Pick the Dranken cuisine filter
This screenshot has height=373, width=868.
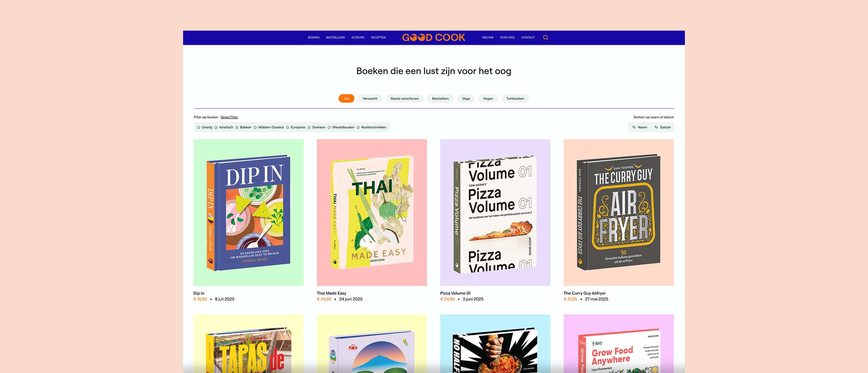pos(309,127)
